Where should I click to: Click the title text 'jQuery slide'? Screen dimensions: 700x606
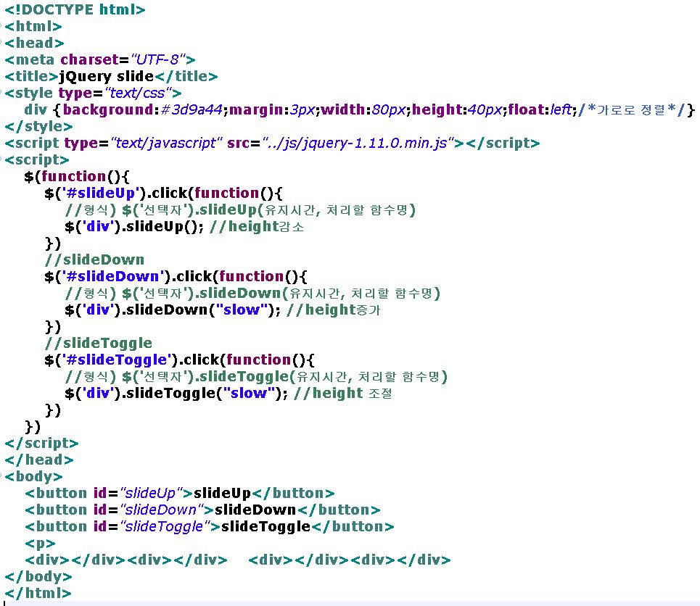[106, 76]
